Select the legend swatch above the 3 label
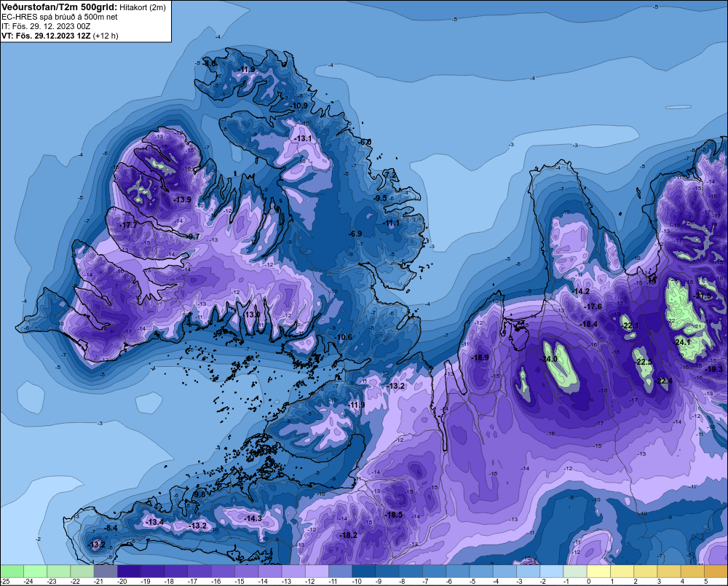728x586 pixels. 669,571
